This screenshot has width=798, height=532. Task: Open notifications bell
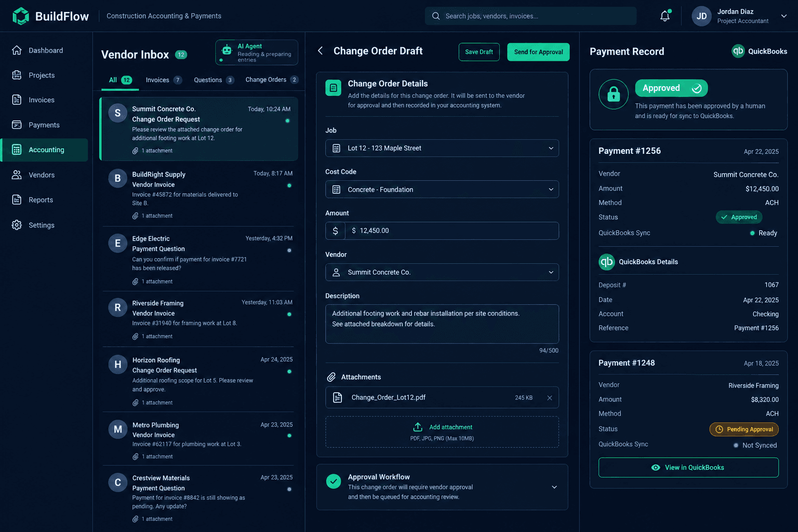[665, 16]
